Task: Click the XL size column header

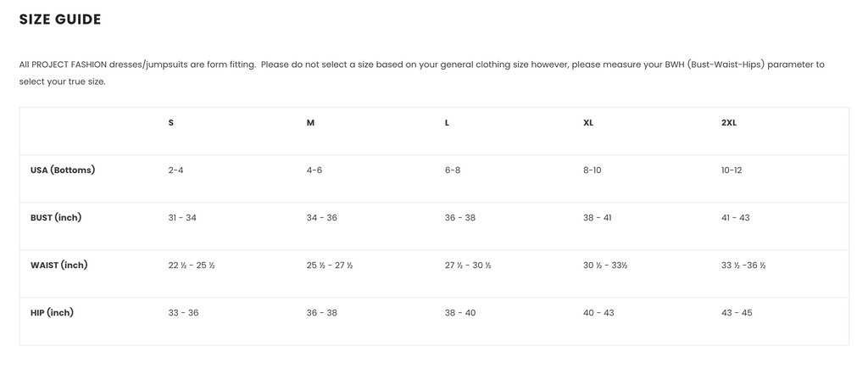Action: pos(588,123)
